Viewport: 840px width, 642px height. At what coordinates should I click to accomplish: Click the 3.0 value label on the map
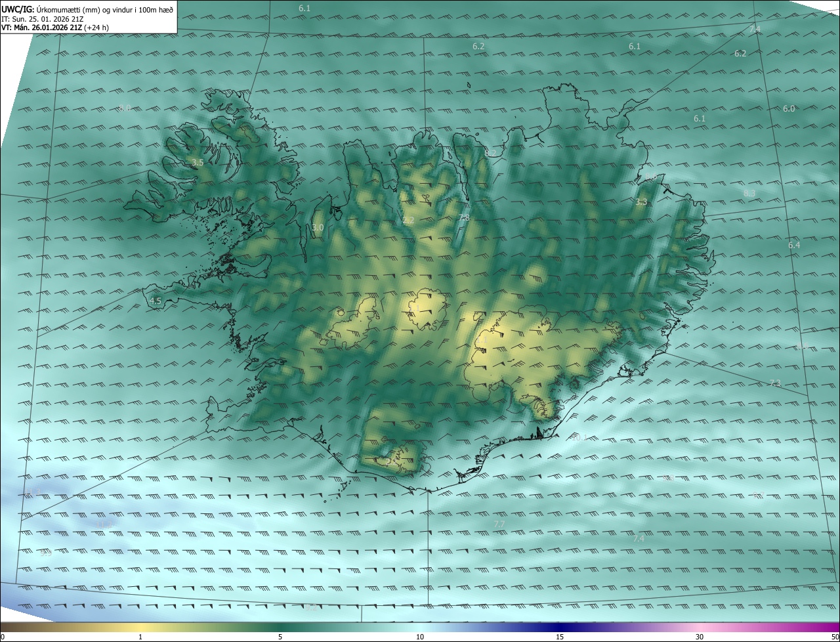coord(318,228)
